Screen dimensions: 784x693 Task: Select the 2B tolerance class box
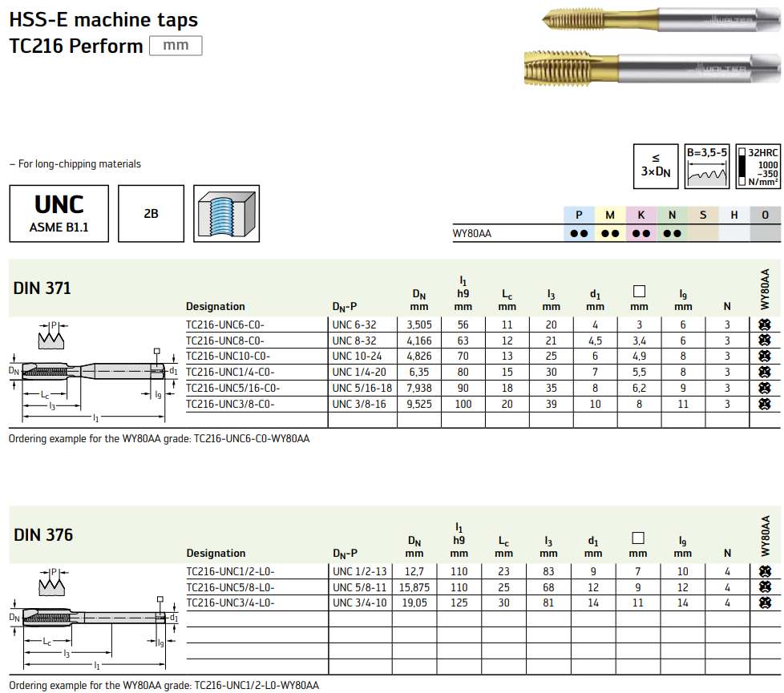tap(151, 213)
